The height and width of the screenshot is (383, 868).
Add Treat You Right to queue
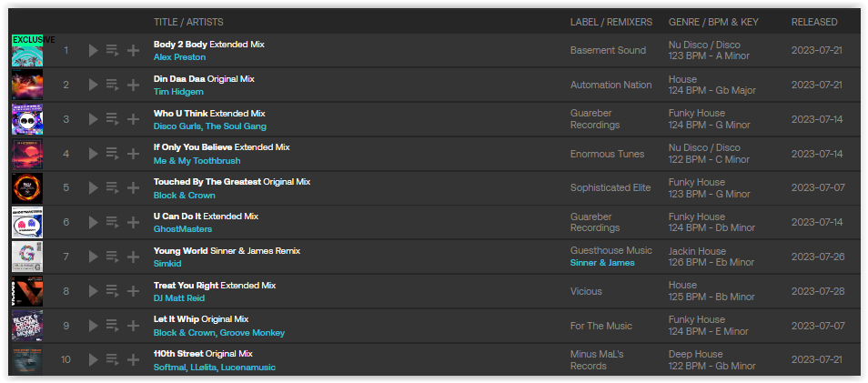113,291
